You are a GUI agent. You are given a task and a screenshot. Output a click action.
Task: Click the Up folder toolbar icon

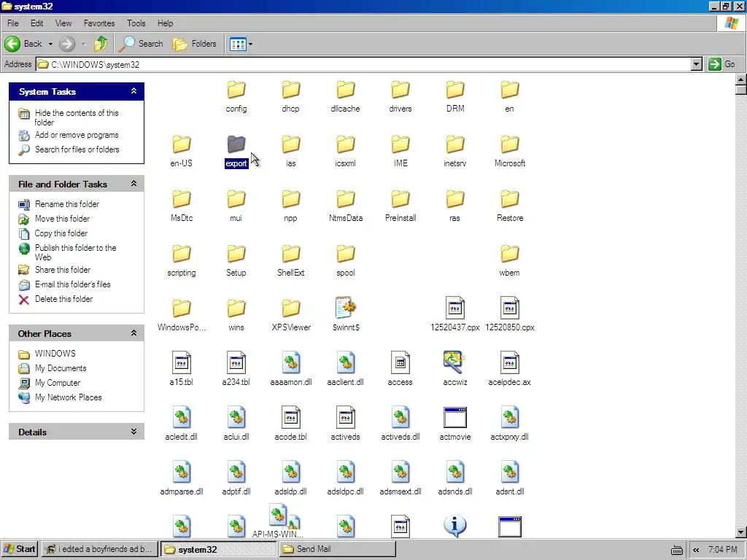pos(101,44)
